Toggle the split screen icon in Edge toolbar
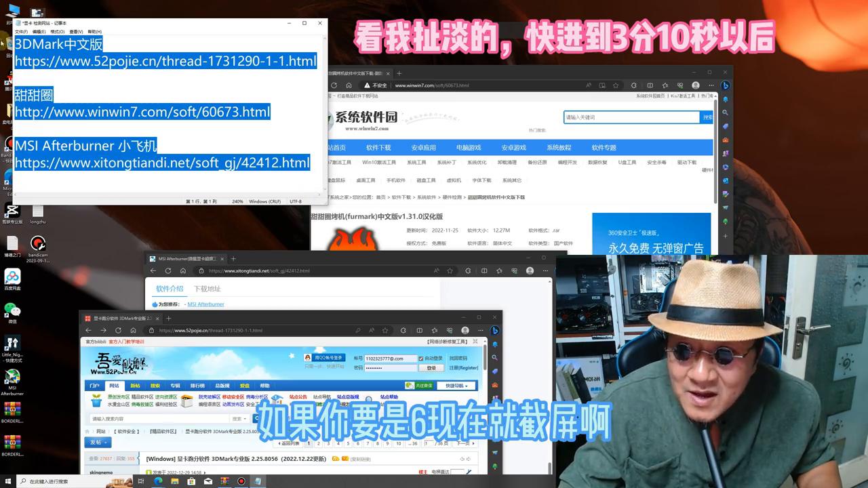 [419, 330]
